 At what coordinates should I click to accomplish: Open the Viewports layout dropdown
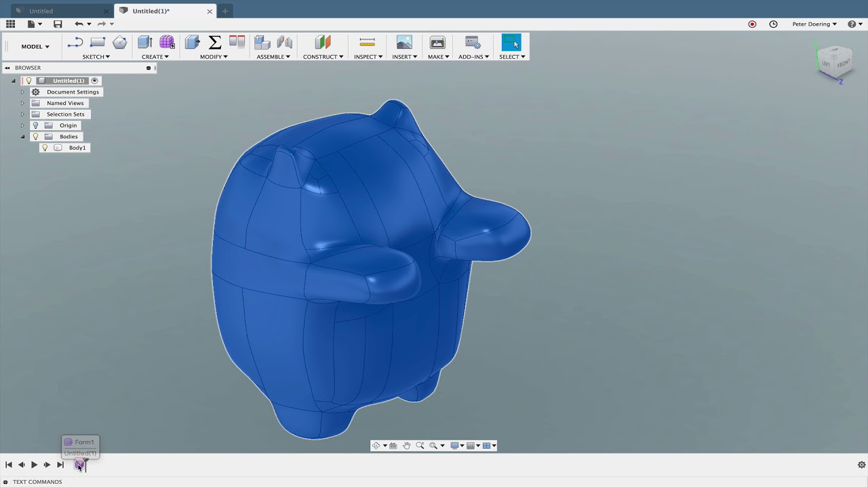490,445
